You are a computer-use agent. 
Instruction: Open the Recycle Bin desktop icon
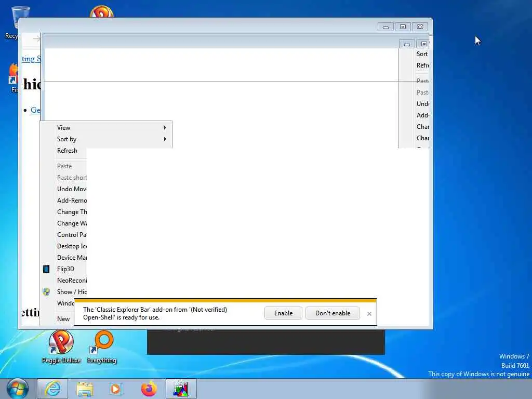pos(19,17)
